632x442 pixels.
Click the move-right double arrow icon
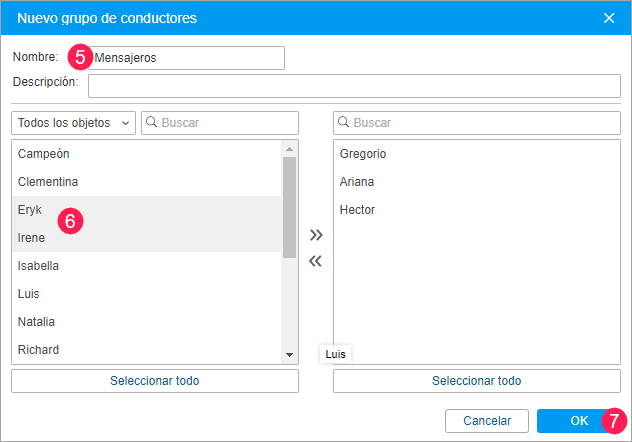click(x=316, y=236)
